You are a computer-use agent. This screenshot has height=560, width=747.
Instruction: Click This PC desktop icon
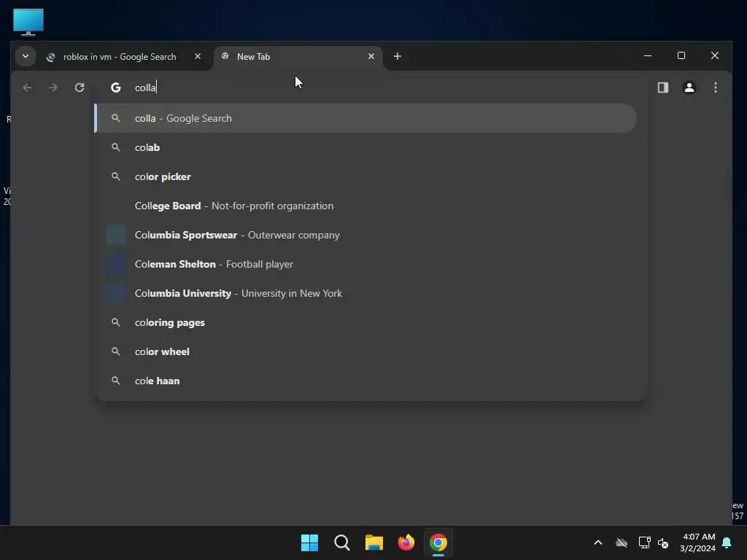click(28, 22)
